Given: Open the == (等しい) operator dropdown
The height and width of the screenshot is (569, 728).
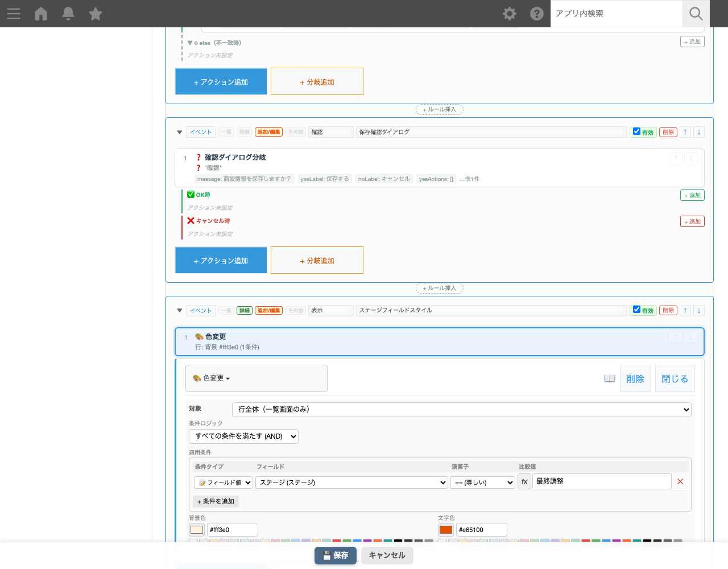Looking at the screenshot, I should coord(483,483).
